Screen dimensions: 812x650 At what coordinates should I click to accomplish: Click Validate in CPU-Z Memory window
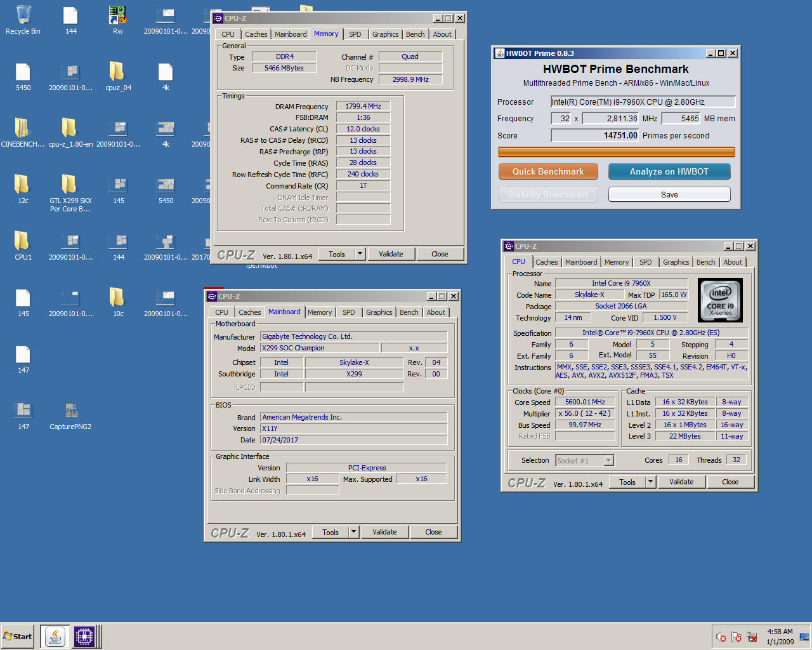coord(391,254)
